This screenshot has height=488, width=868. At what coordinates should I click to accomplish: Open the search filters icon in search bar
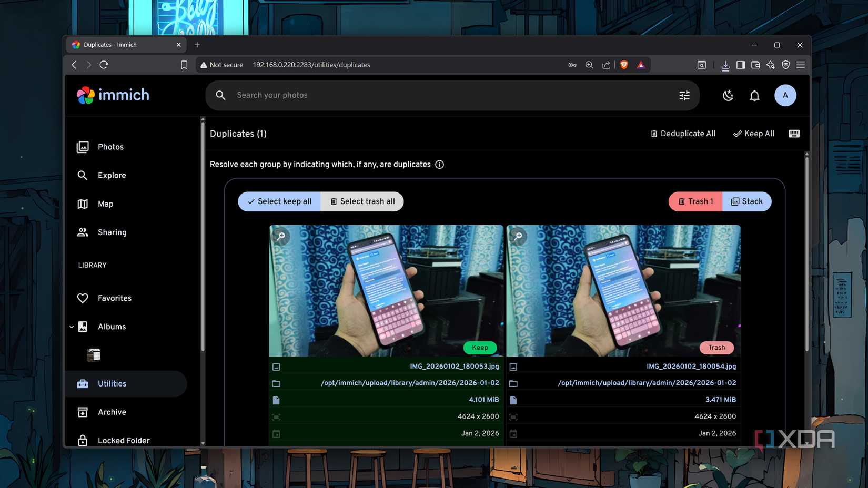684,95
